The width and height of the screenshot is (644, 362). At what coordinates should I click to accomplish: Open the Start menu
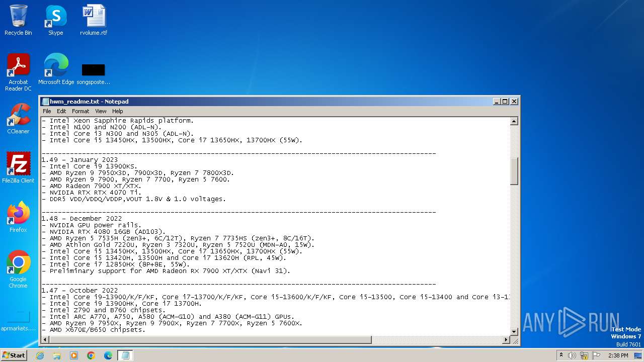point(14,355)
